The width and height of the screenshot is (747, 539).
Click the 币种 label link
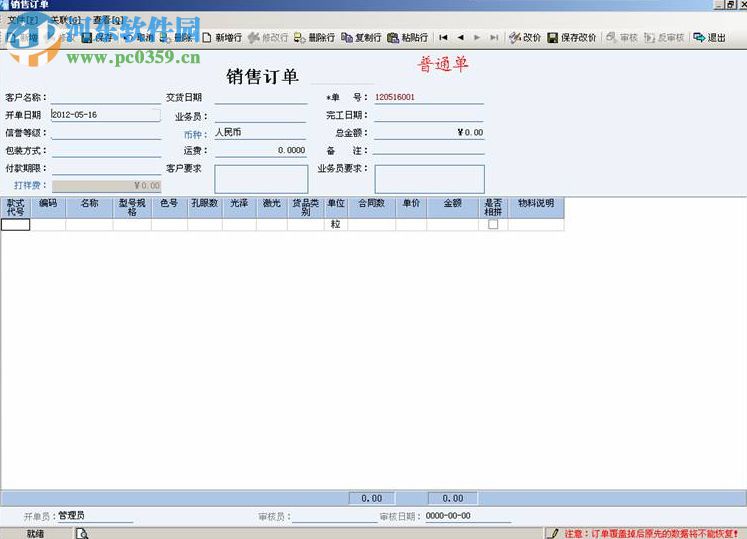[195, 135]
